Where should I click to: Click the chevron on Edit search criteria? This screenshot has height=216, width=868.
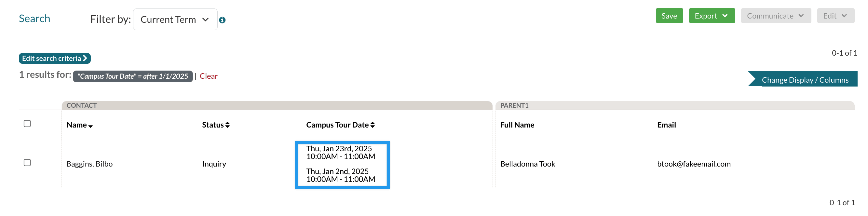pyautogui.click(x=85, y=58)
